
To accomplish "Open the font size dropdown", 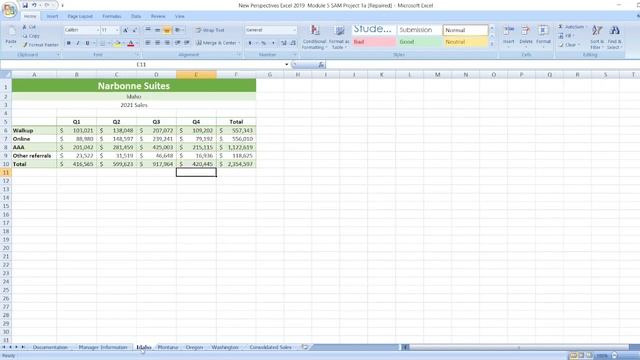I will [x=117, y=30].
